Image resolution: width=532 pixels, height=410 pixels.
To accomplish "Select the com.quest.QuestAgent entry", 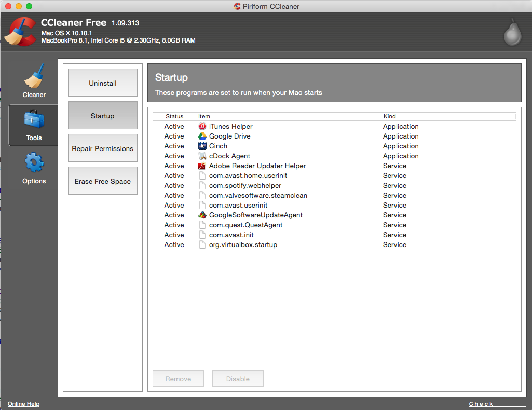I will (334, 225).
